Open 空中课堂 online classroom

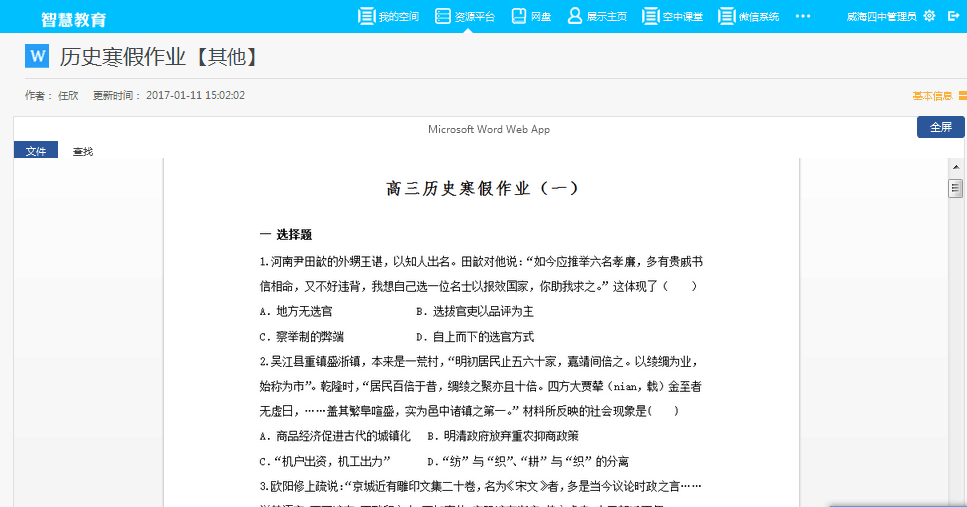tap(672, 16)
